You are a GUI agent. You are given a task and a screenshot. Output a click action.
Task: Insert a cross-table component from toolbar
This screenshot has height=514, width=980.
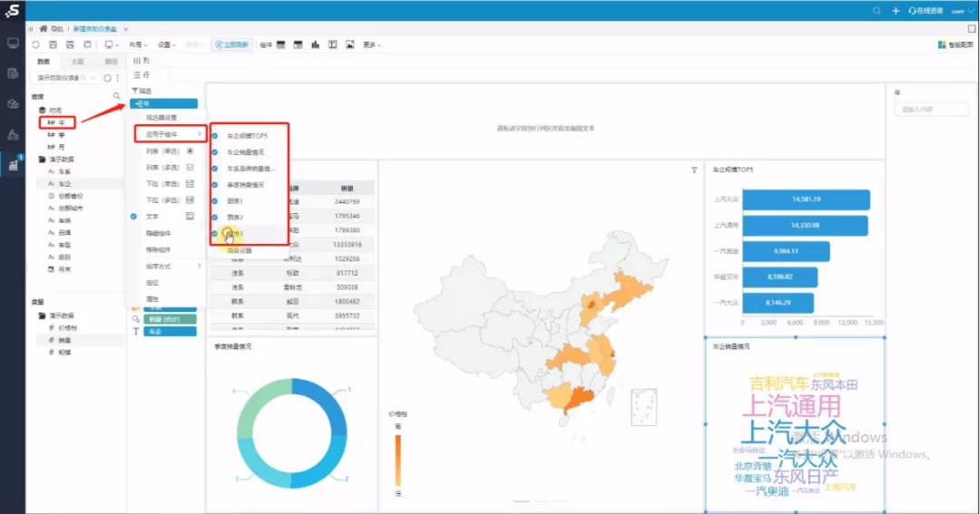(299, 45)
